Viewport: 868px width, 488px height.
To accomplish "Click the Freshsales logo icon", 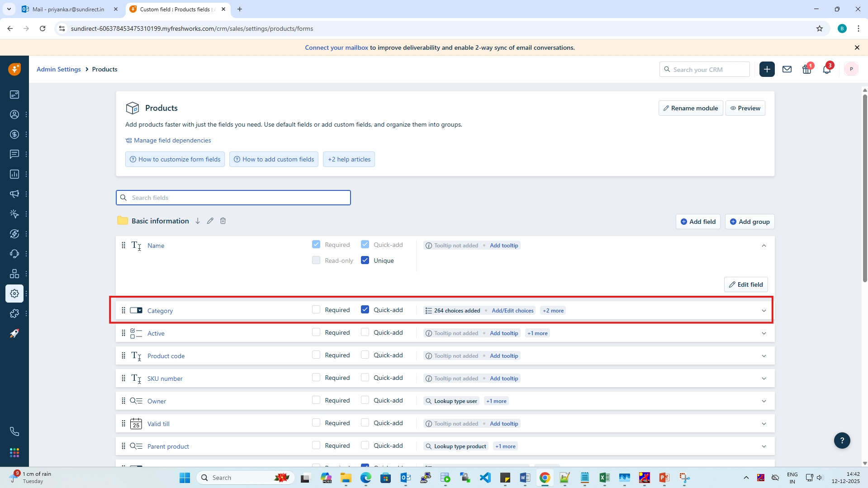I will [x=14, y=69].
